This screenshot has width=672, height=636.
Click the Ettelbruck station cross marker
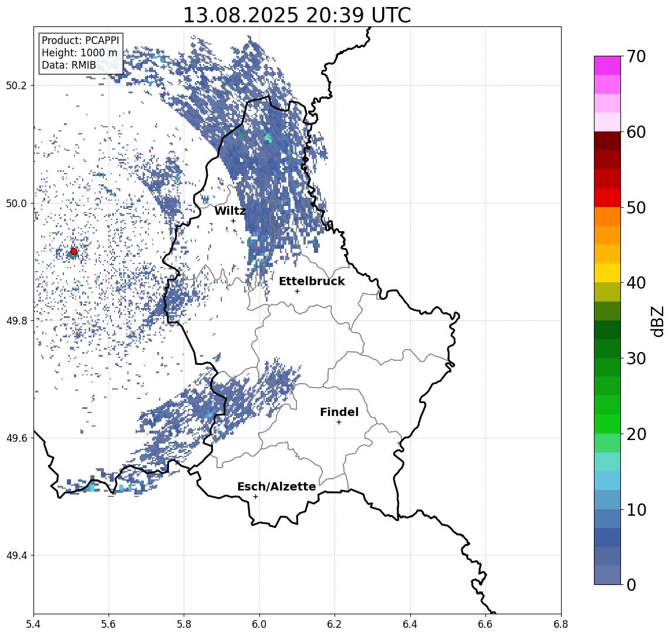[297, 292]
